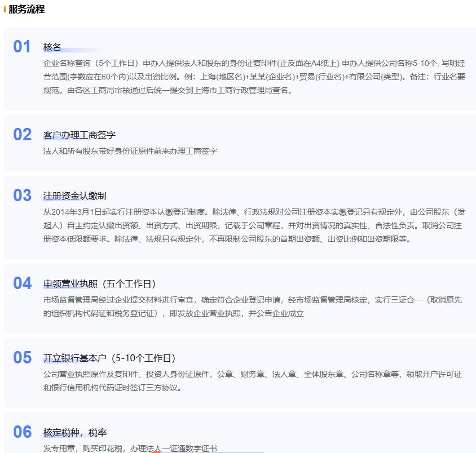Click the step number 04
Screen dimensions: 476x453
tap(23, 283)
